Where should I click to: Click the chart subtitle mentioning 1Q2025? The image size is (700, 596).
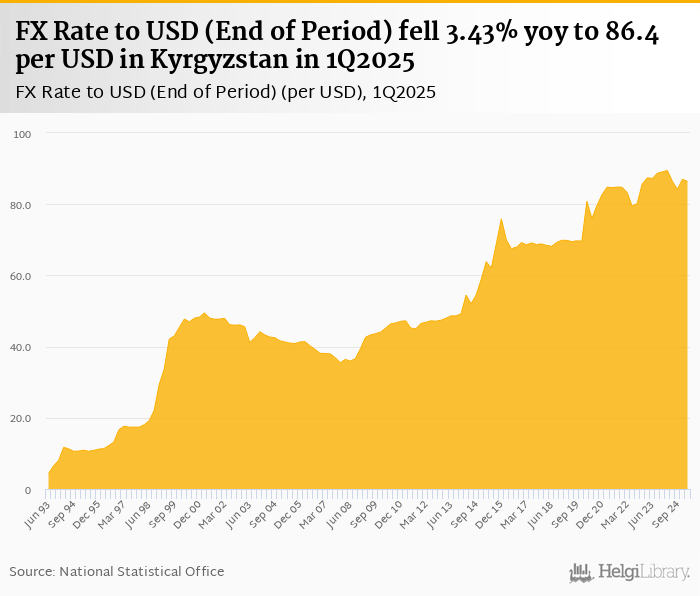[226, 93]
